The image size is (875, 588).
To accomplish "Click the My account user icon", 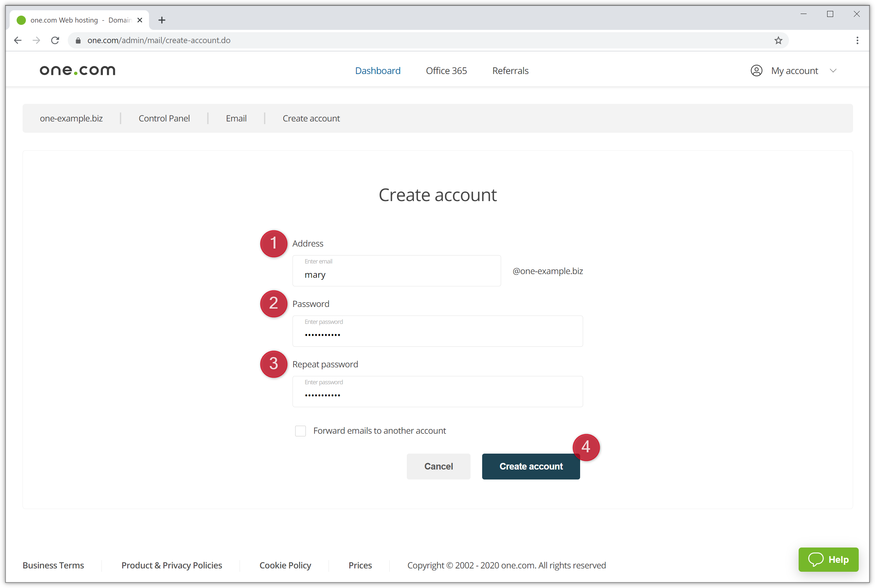I will tap(757, 70).
